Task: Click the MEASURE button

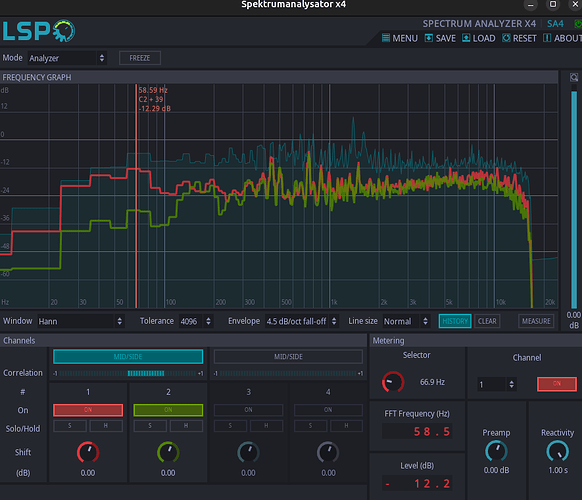Action: pos(536,321)
